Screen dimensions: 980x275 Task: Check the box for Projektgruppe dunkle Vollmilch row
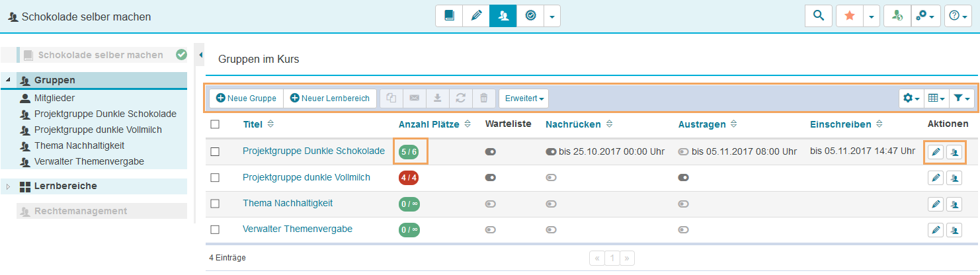(x=214, y=177)
